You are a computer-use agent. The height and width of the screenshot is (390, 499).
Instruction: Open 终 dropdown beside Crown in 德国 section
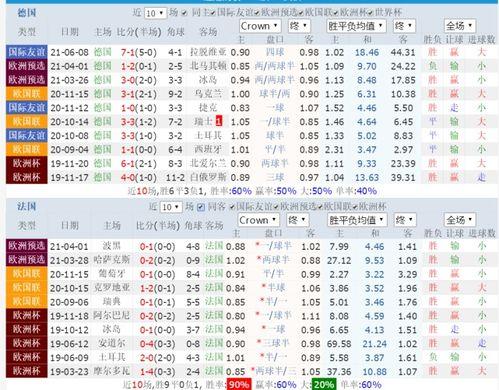point(299,26)
